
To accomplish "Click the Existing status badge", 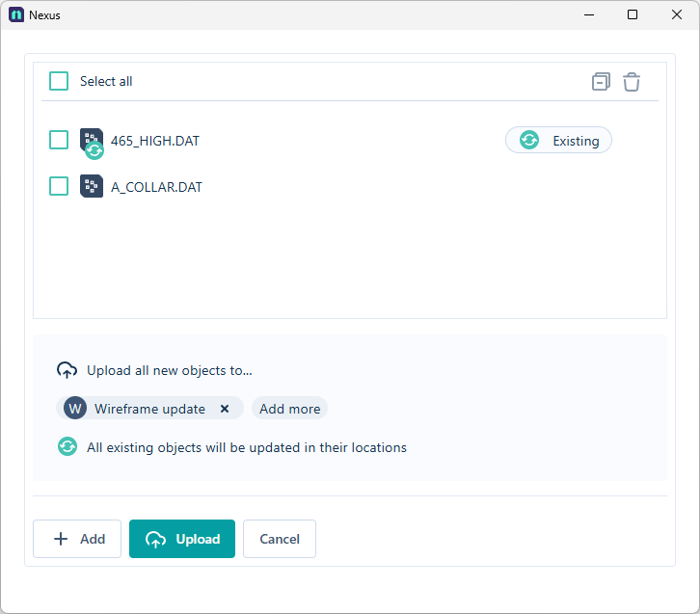I will pyautogui.click(x=558, y=141).
